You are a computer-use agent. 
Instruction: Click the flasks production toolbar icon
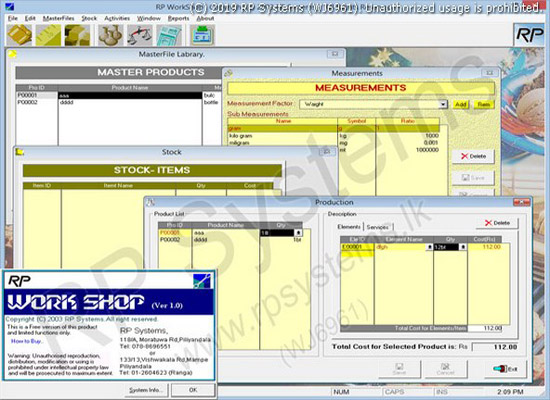click(x=110, y=35)
